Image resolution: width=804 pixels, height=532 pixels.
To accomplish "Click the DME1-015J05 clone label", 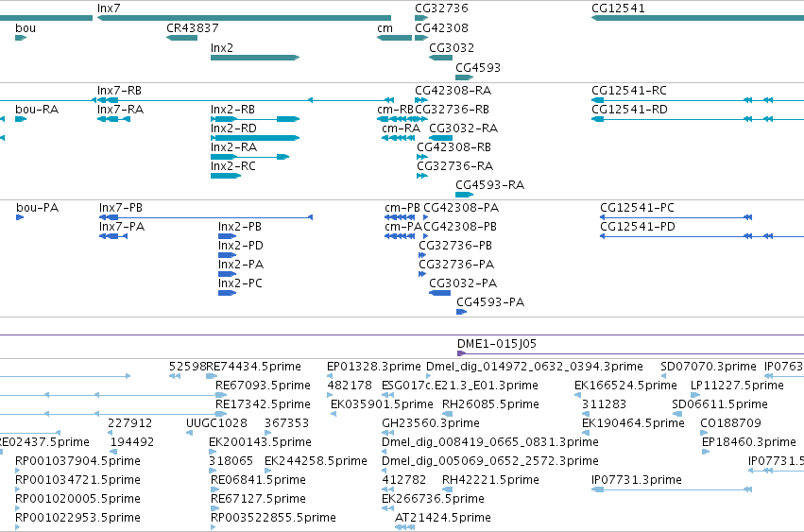I will [x=496, y=344].
